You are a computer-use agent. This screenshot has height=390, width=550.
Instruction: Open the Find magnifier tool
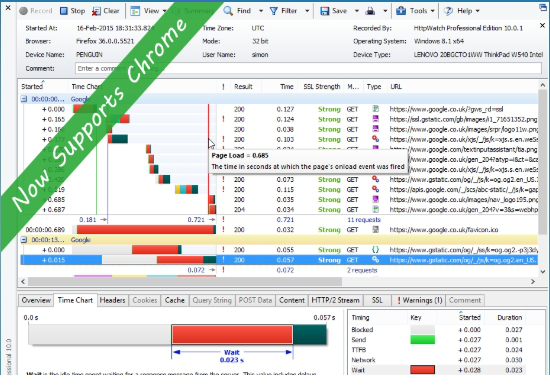[228, 11]
